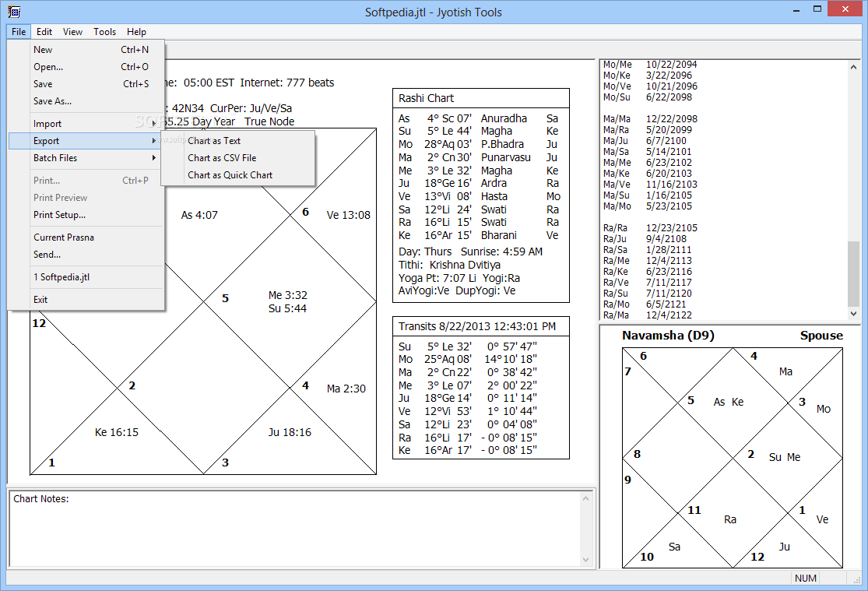The image size is (868, 591).
Task: Click Su Me in Navamsha house 2
Action: (x=785, y=457)
